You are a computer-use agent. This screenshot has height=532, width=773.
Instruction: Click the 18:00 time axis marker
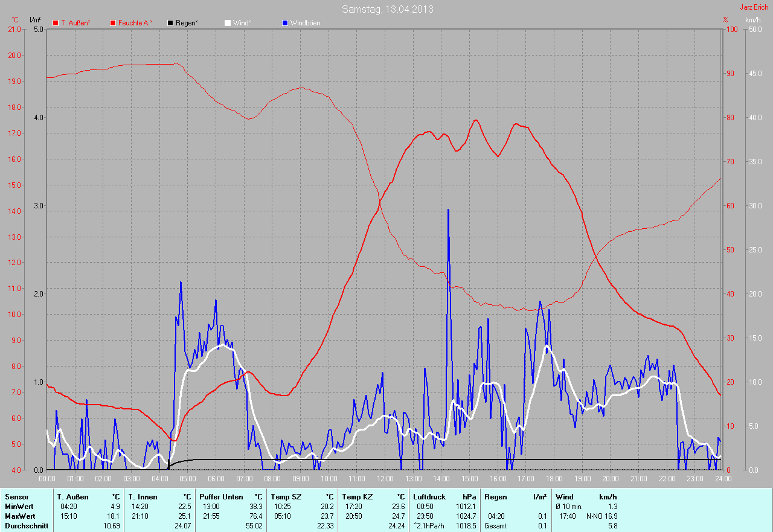554,478
